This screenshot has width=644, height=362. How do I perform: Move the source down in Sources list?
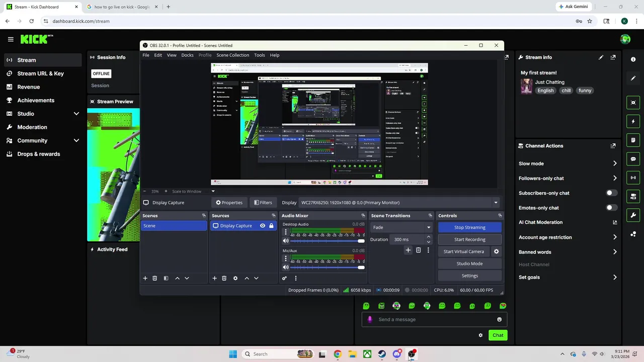256,278
